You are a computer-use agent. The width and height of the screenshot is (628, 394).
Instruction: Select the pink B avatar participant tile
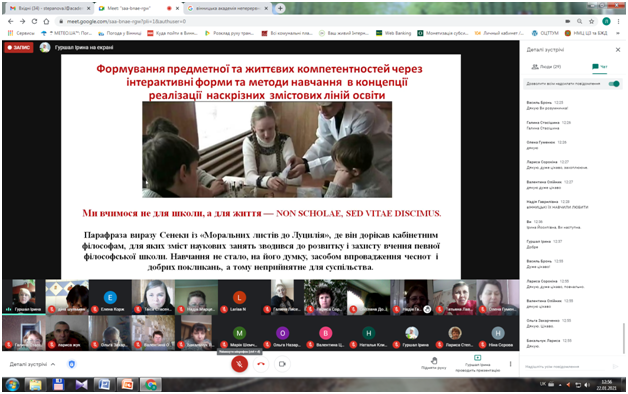[326, 333]
